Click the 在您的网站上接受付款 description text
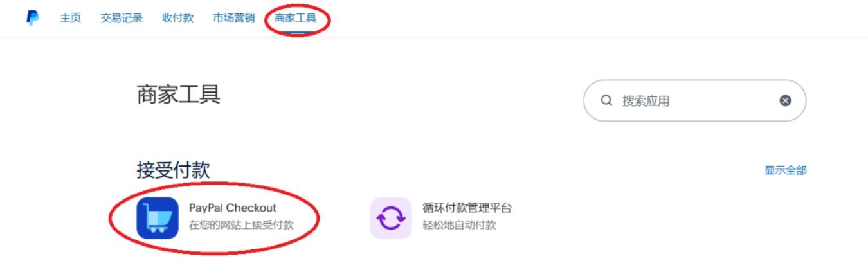868x279 pixels. (241, 226)
